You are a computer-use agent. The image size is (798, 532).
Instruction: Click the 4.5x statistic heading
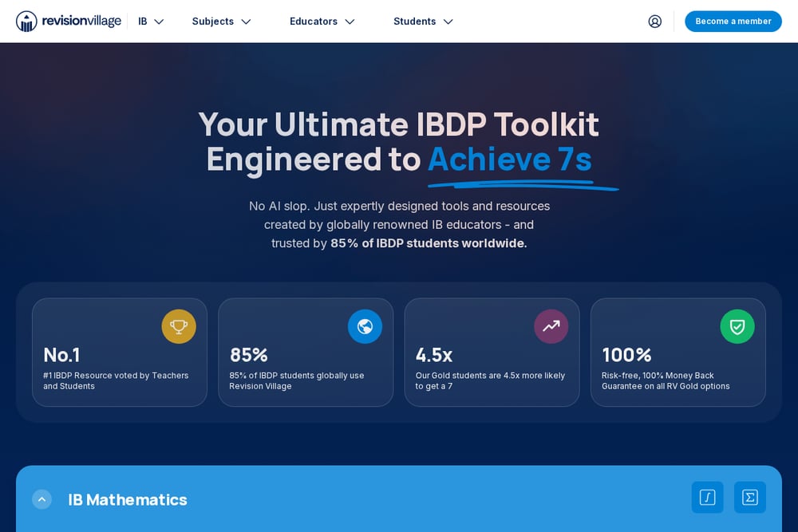click(434, 355)
